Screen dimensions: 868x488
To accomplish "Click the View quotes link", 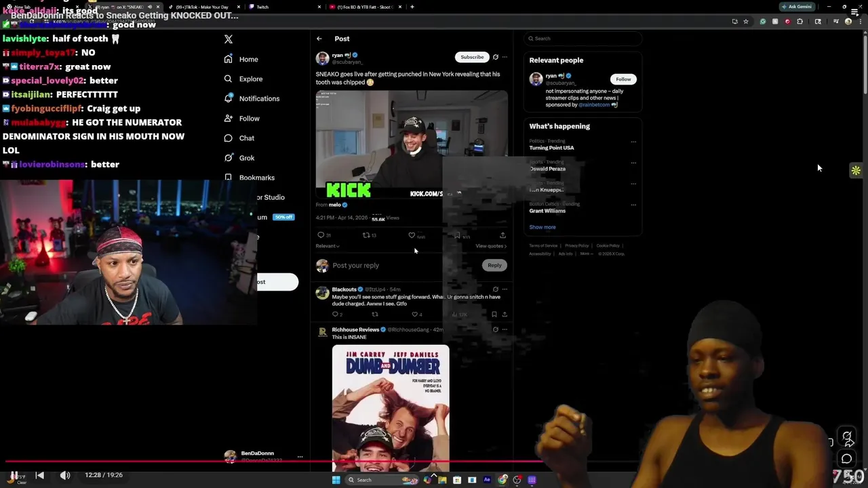I will (491, 246).
